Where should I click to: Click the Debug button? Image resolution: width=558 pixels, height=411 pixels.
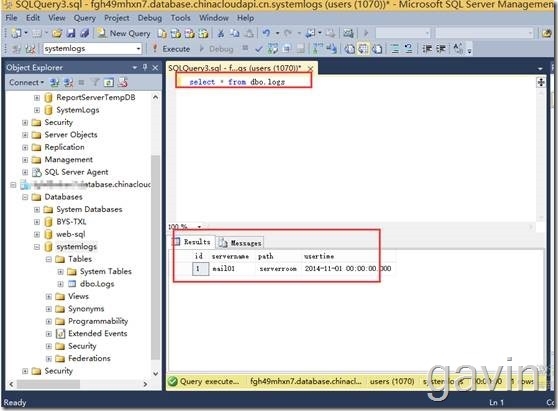(216, 49)
